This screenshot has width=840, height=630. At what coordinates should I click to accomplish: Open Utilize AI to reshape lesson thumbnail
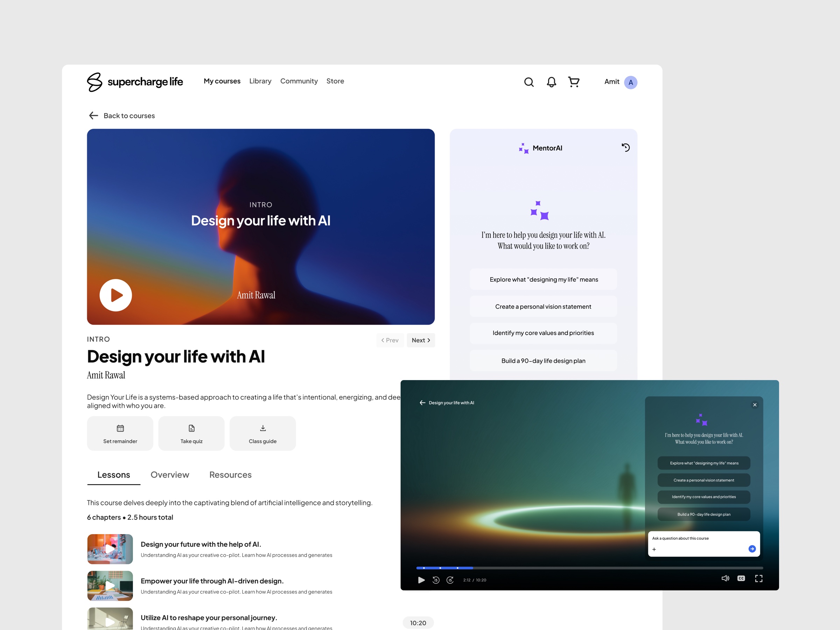coord(110,619)
